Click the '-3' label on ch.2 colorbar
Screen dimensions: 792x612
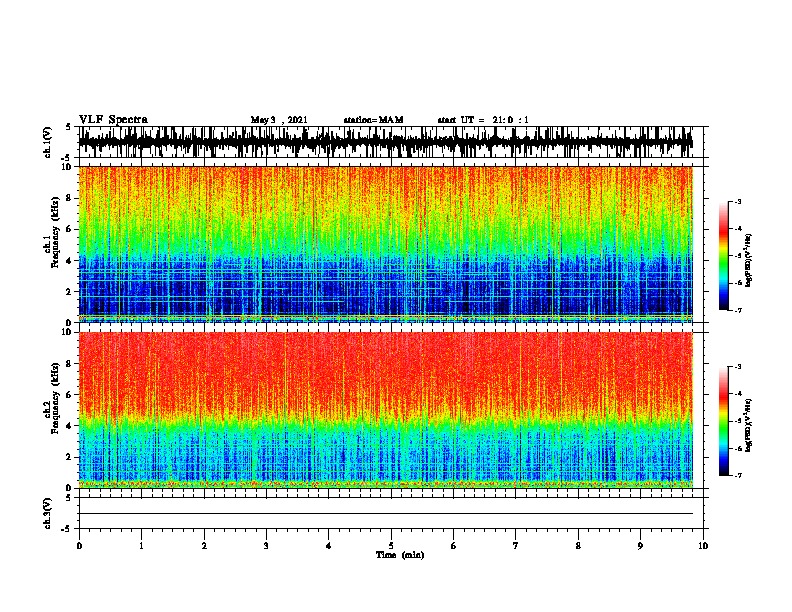coord(738,366)
